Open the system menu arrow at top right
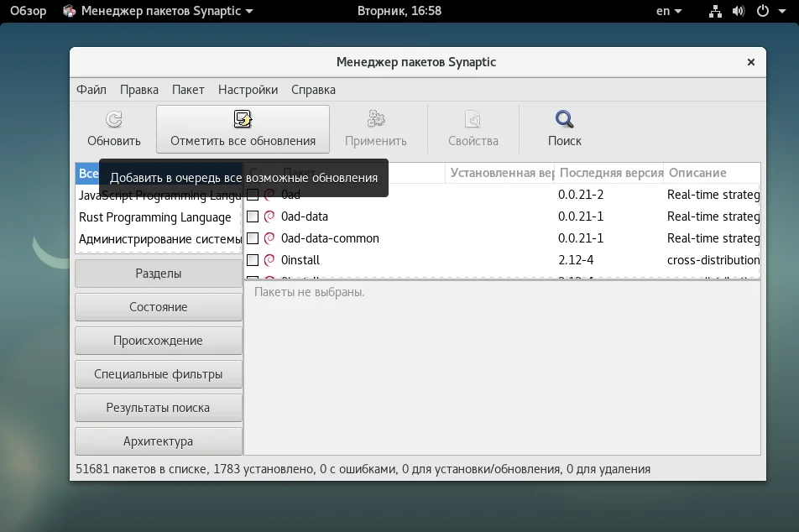 [782, 11]
